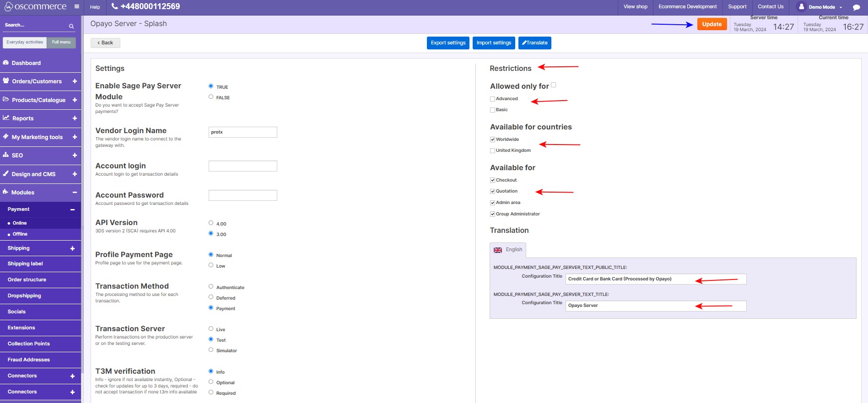Switch to Full menu tab
Viewport: 868px width, 403px height.
pos(61,42)
